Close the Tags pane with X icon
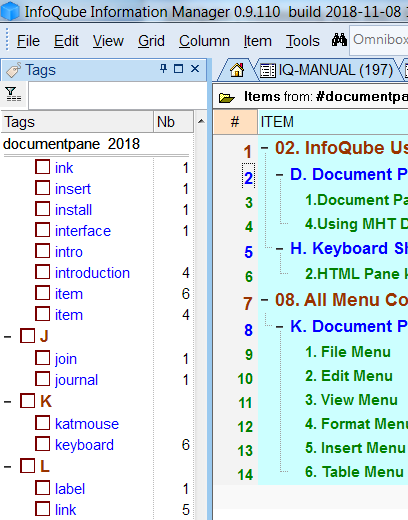 click(x=195, y=69)
